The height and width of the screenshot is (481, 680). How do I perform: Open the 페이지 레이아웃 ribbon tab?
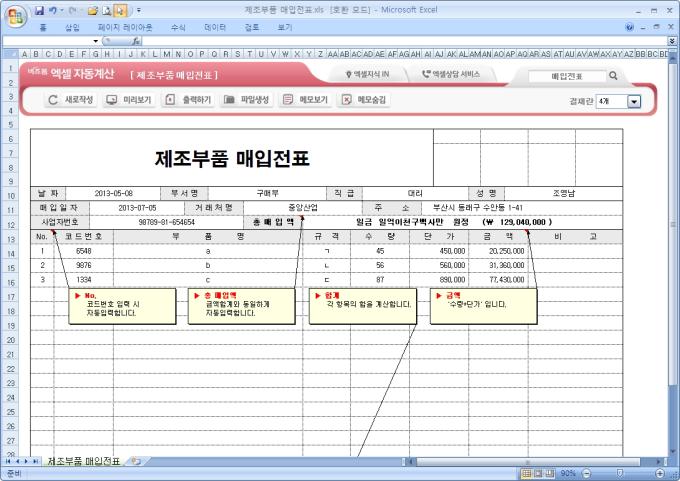pos(125,28)
